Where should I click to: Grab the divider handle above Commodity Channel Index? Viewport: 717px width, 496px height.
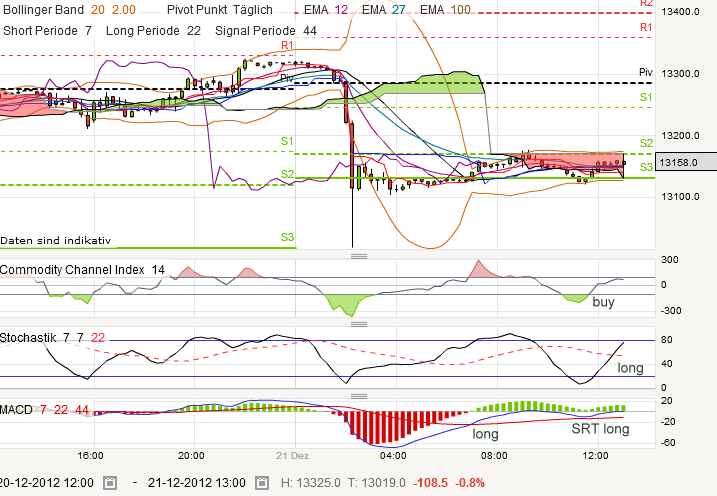coord(359,256)
